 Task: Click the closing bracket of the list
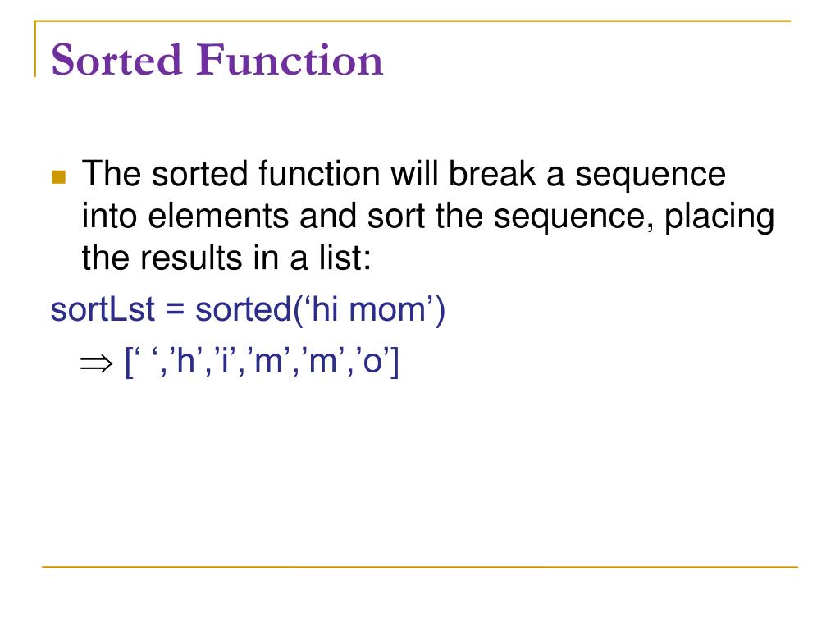tap(395, 363)
